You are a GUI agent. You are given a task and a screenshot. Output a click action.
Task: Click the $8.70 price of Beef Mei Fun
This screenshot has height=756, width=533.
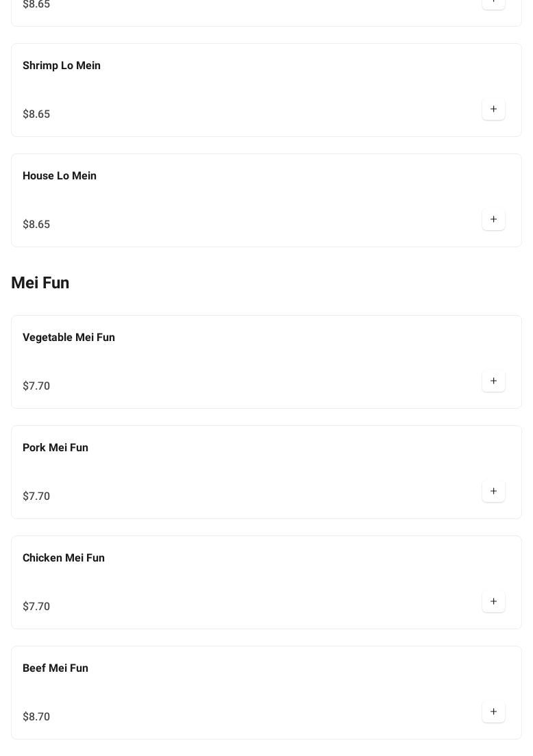tap(36, 717)
